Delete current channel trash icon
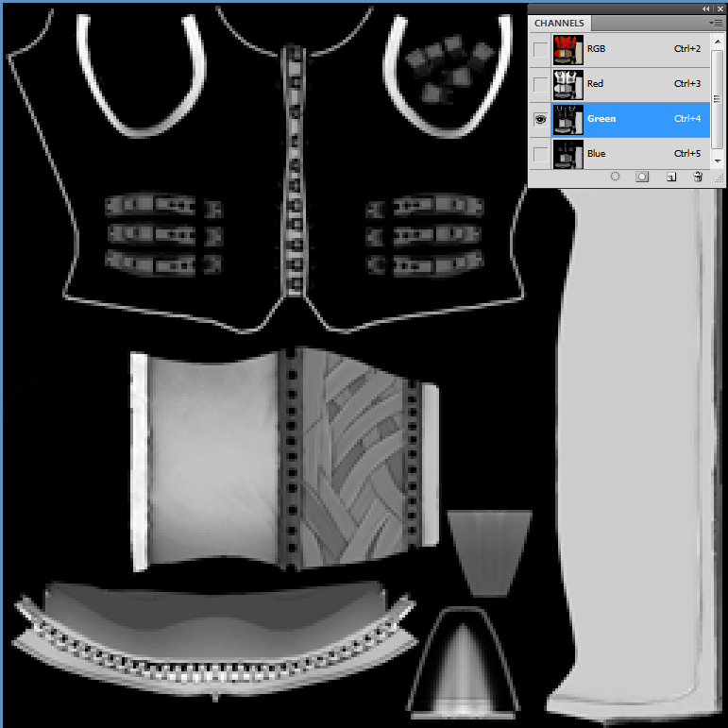The height and width of the screenshot is (728, 728). 698,177
